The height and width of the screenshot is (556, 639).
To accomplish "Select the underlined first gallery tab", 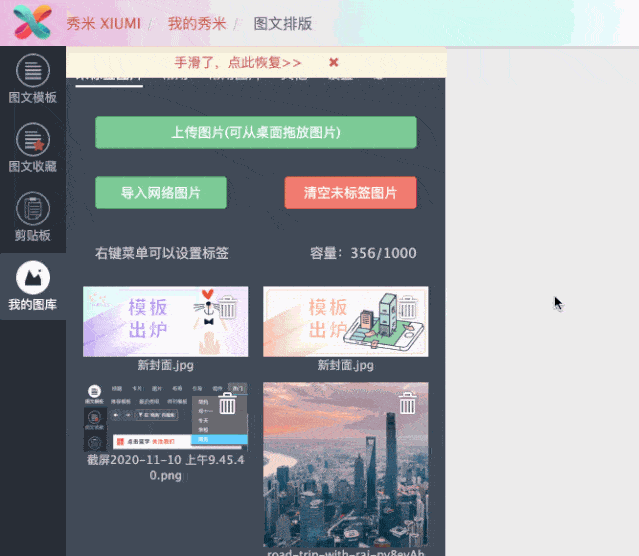I will pyautogui.click(x=109, y=80).
